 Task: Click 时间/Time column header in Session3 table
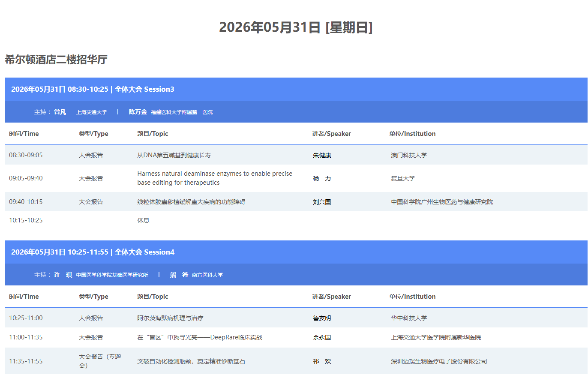(24, 134)
